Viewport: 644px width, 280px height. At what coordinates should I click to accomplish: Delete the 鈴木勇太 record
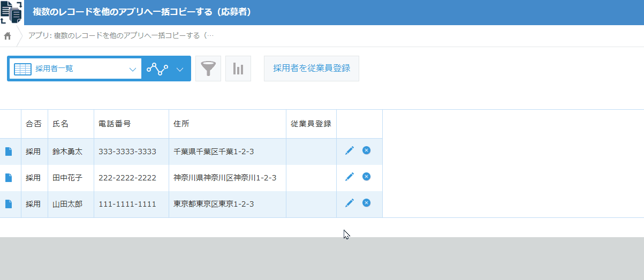(x=366, y=150)
